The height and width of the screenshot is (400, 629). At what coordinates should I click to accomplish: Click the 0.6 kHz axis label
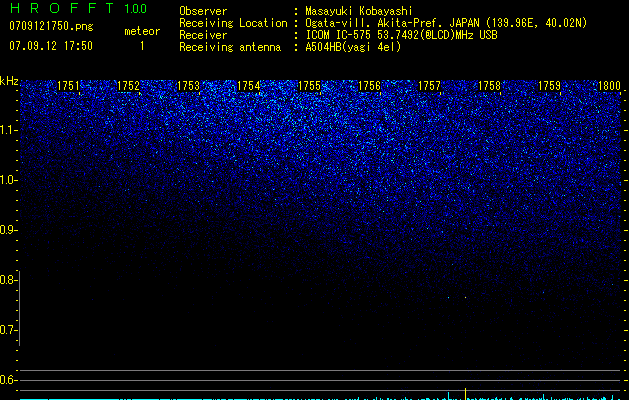point(8,380)
